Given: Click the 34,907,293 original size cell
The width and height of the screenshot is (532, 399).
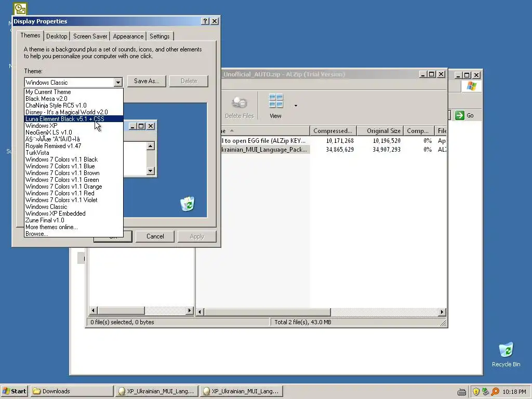Looking at the screenshot, I should [x=387, y=150].
